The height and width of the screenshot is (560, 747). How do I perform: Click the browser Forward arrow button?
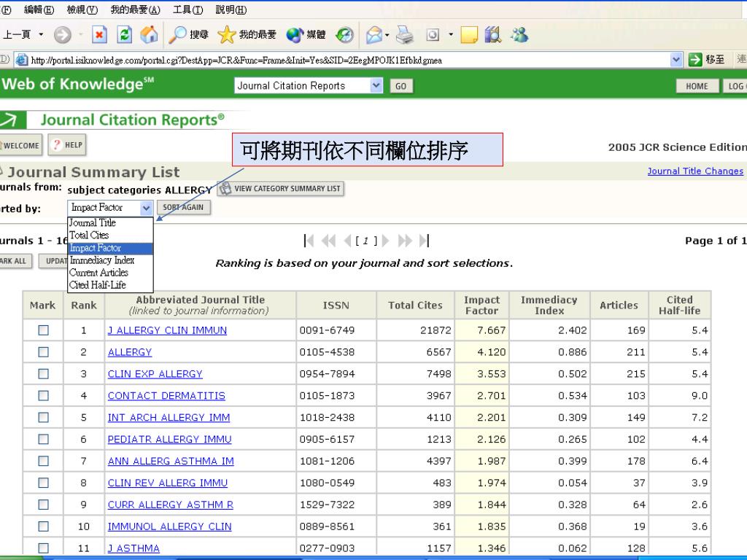click(x=63, y=35)
